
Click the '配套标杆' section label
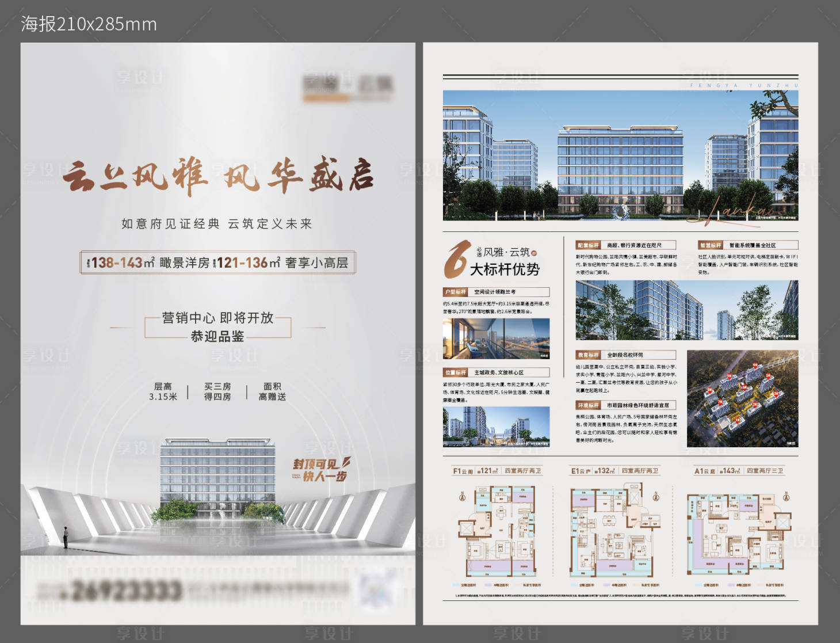588,245
